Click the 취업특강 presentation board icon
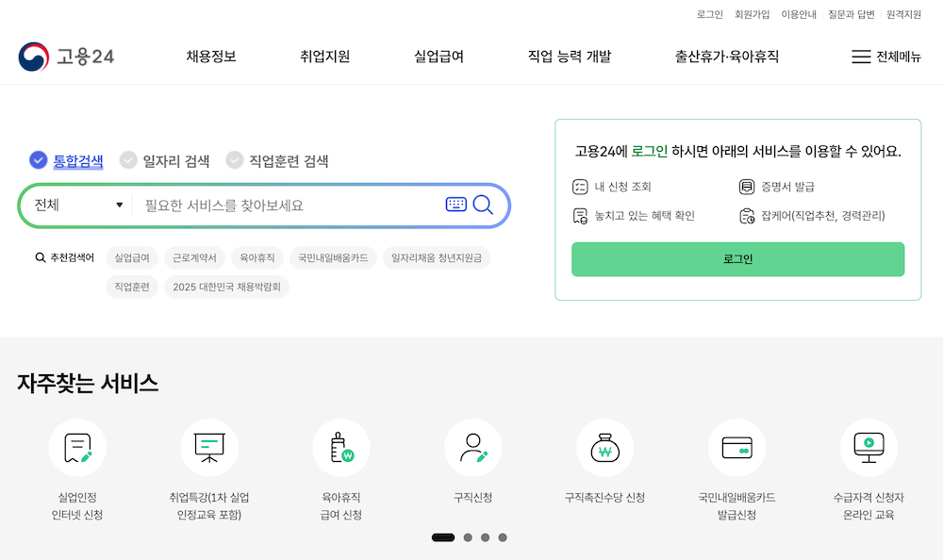Screen dimensions: 943x560 (x=209, y=448)
